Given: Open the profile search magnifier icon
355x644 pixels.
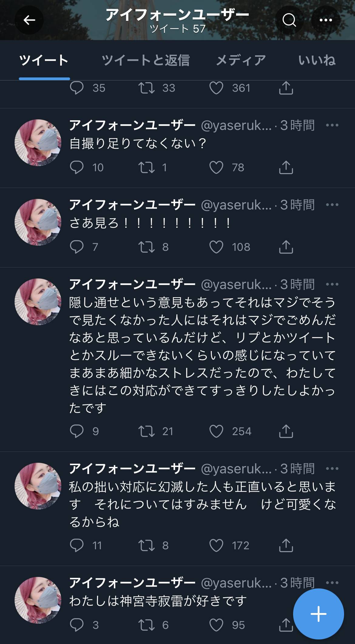Looking at the screenshot, I should [289, 20].
